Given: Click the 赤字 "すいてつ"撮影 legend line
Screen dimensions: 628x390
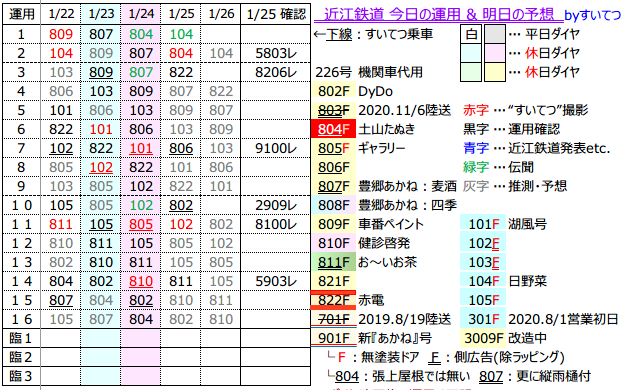Looking at the screenshot, I should 525,111.
